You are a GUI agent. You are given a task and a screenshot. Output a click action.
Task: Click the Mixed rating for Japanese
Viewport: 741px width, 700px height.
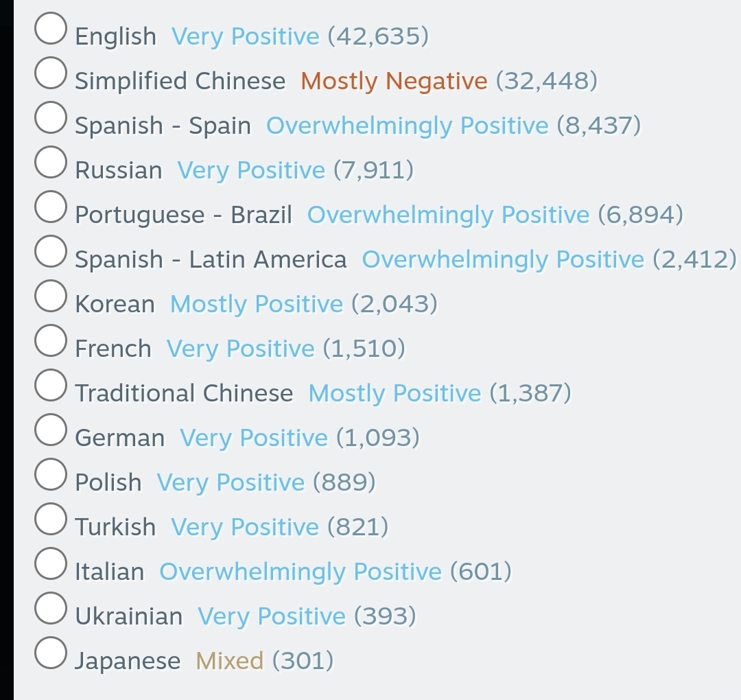[x=229, y=661]
